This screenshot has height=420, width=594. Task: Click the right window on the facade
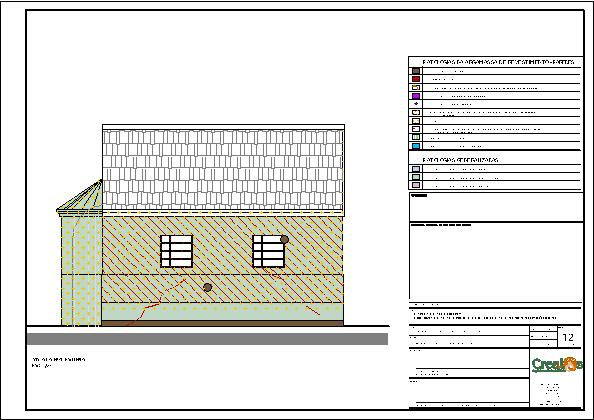269,251
